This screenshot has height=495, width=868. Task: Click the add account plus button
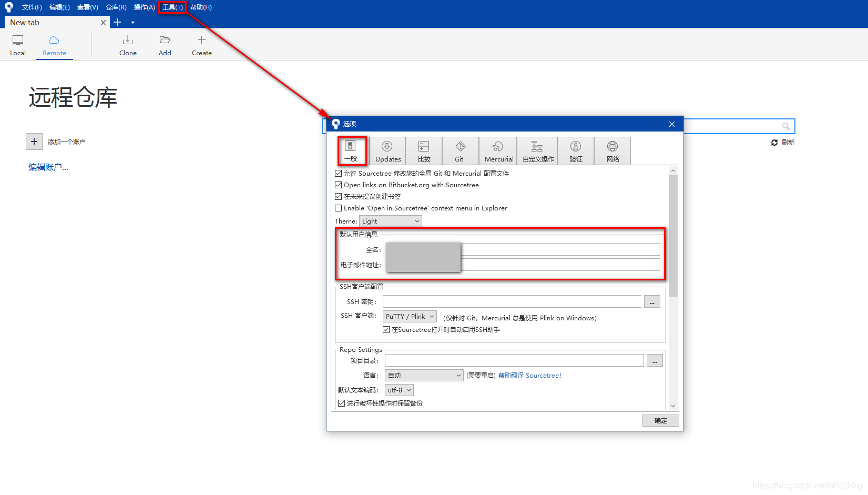click(x=34, y=142)
